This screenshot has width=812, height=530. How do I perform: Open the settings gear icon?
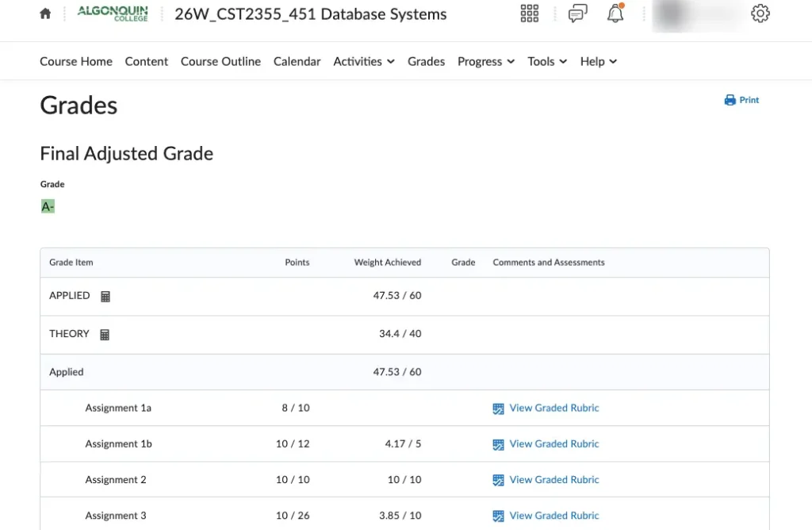point(760,13)
